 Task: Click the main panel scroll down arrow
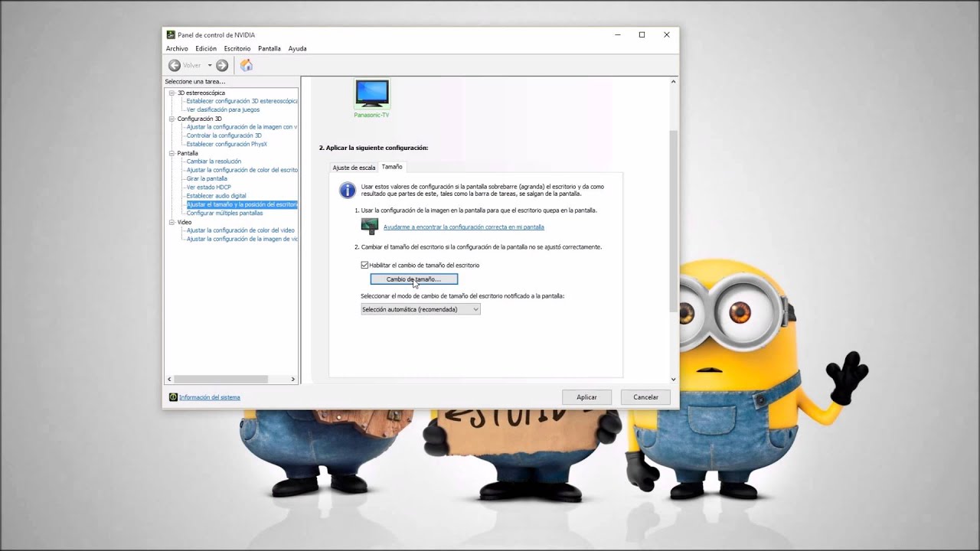point(674,379)
